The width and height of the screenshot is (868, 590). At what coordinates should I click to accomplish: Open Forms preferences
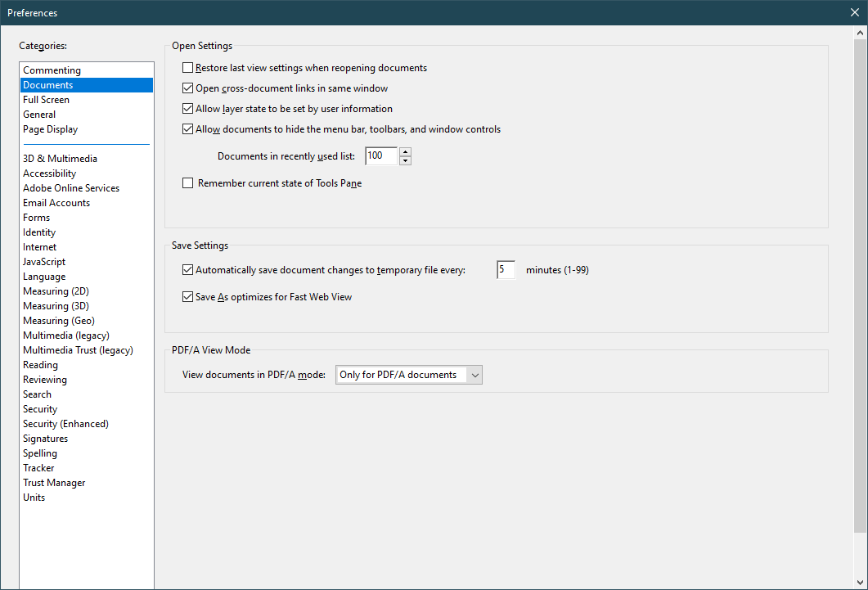[x=87, y=218]
